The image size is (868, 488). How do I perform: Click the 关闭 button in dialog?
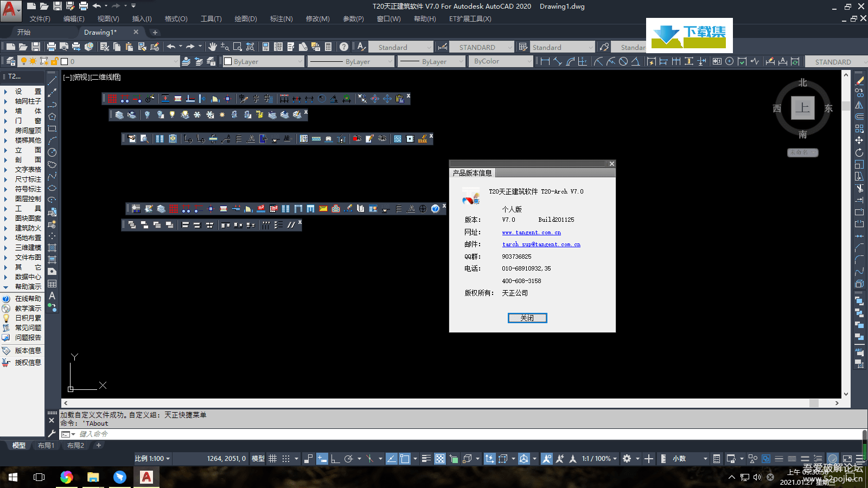click(527, 318)
